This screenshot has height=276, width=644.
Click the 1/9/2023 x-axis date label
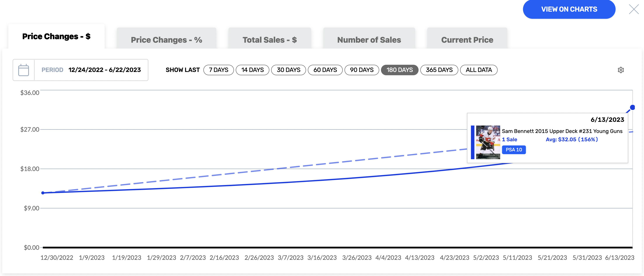click(92, 257)
